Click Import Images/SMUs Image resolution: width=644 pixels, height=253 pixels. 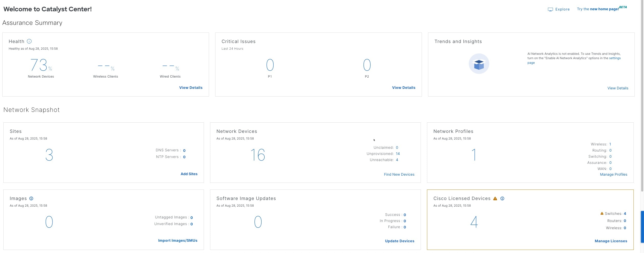pyautogui.click(x=178, y=240)
